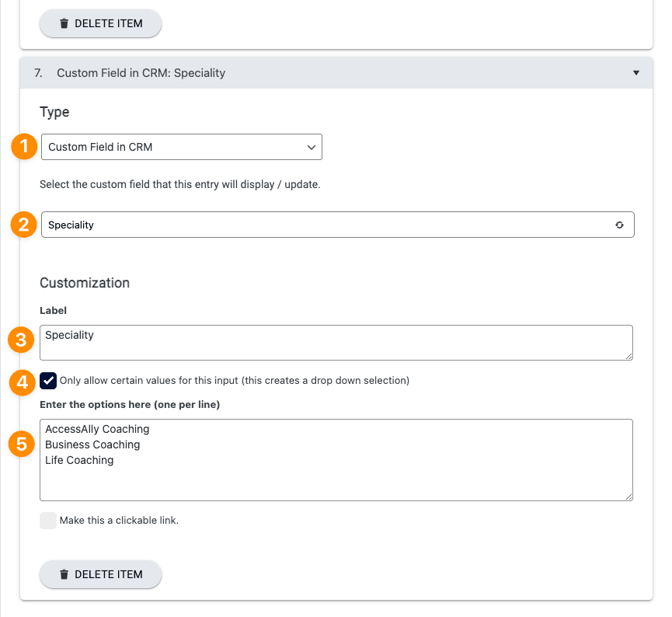The height and width of the screenshot is (617, 672).
Task: Click the trash icon on the top DELETE ITEM button
Action: click(65, 23)
